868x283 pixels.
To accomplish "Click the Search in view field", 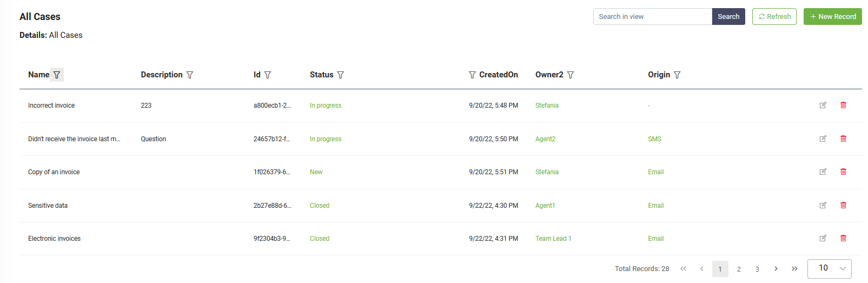I will tap(652, 17).
